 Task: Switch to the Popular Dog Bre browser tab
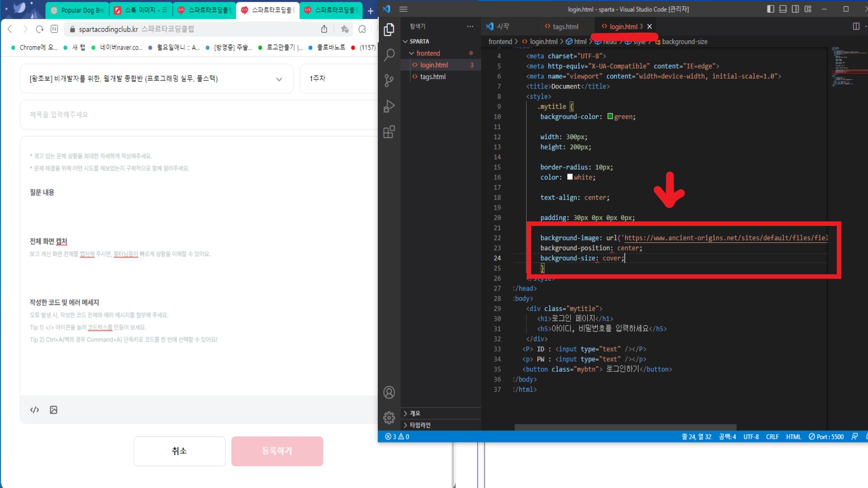coord(77,10)
